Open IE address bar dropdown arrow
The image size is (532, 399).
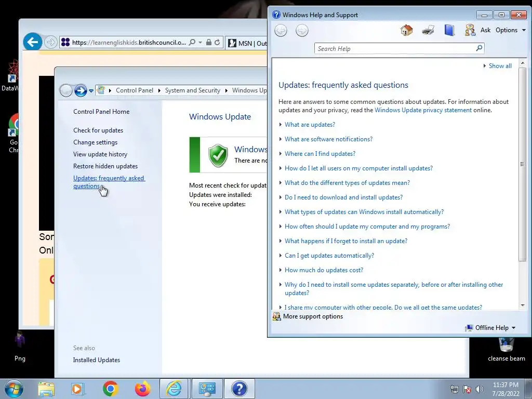pyautogui.click(x=200, y=43)
